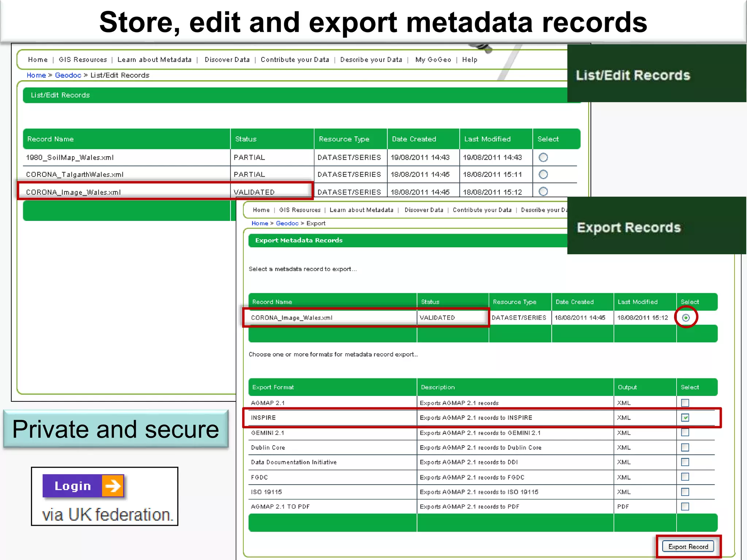Select radio button for CORONA_TalgarthWales.xml
747x560 pixels.
click(x=543, y=174)
